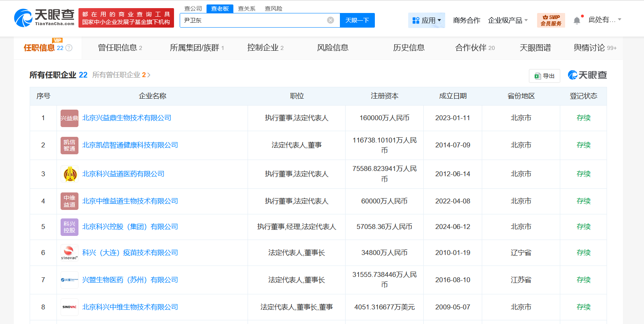Select the 查老板 search tab
This screenshot has width=644, height=324.
220,9
